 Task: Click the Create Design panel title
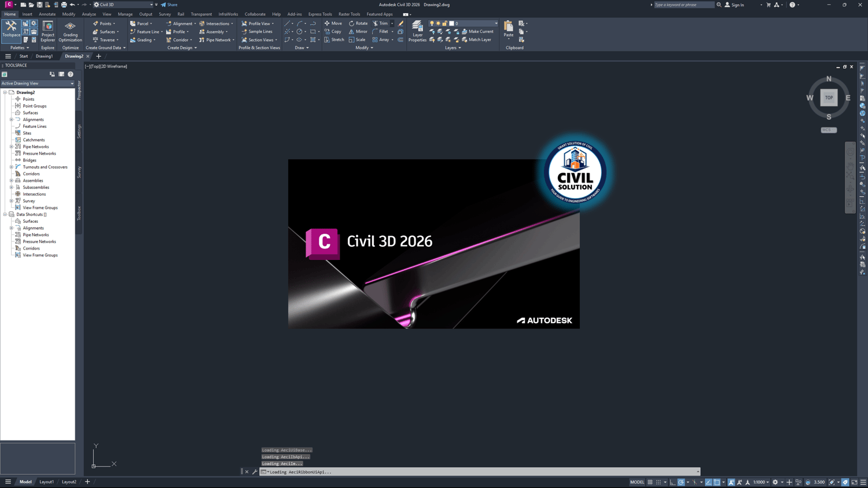(x=182, y=48)
